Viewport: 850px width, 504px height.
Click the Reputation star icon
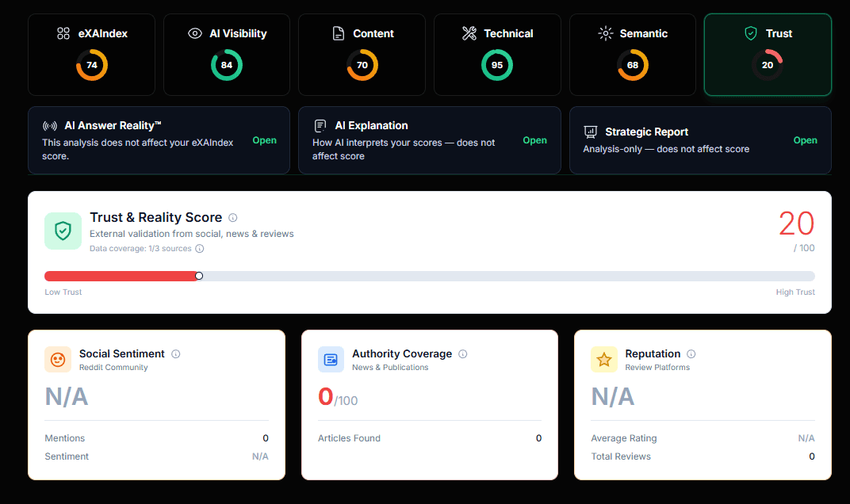[604, 360]
